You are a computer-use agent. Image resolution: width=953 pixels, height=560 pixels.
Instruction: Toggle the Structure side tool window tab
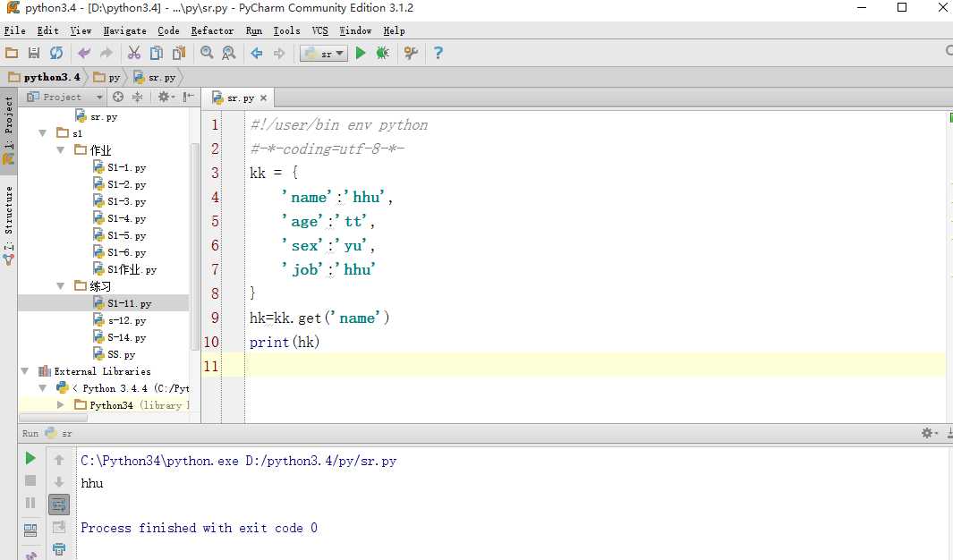pos(9,225)
